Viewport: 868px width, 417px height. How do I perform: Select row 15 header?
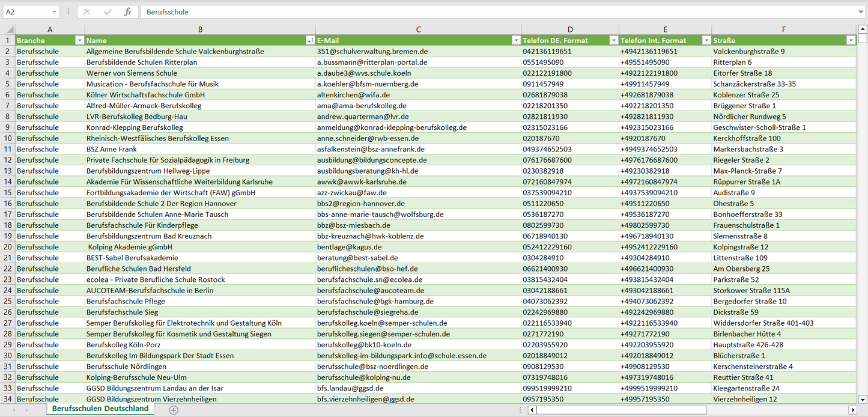7,192
